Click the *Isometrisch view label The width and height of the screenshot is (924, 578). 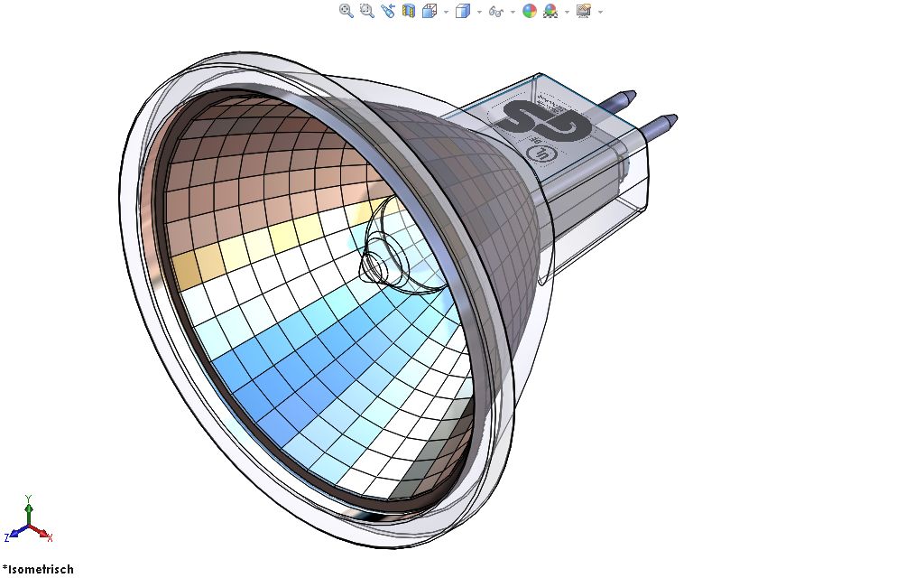click(38, 569)
